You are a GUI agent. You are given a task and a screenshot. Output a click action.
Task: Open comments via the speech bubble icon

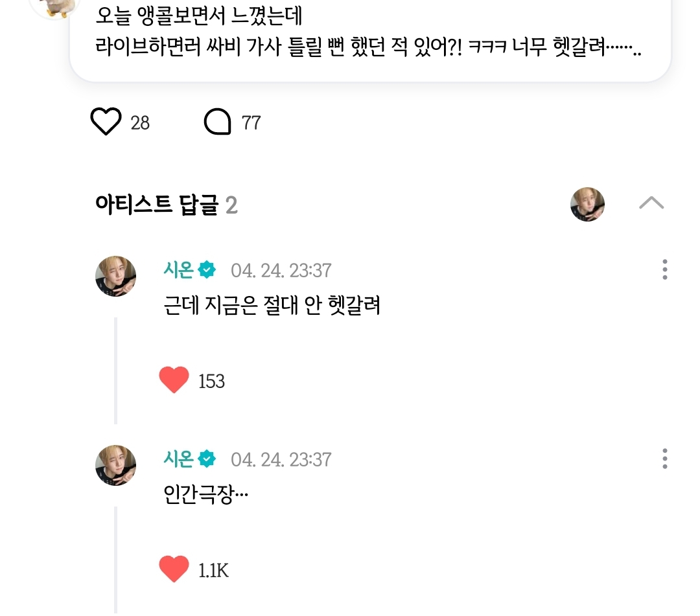(x=218, y=122)
